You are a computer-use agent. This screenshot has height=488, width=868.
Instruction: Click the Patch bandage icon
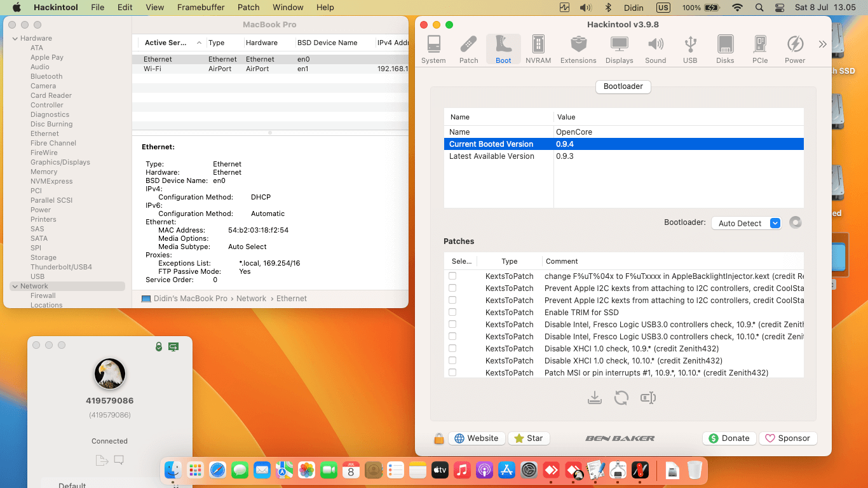point(468,50)
